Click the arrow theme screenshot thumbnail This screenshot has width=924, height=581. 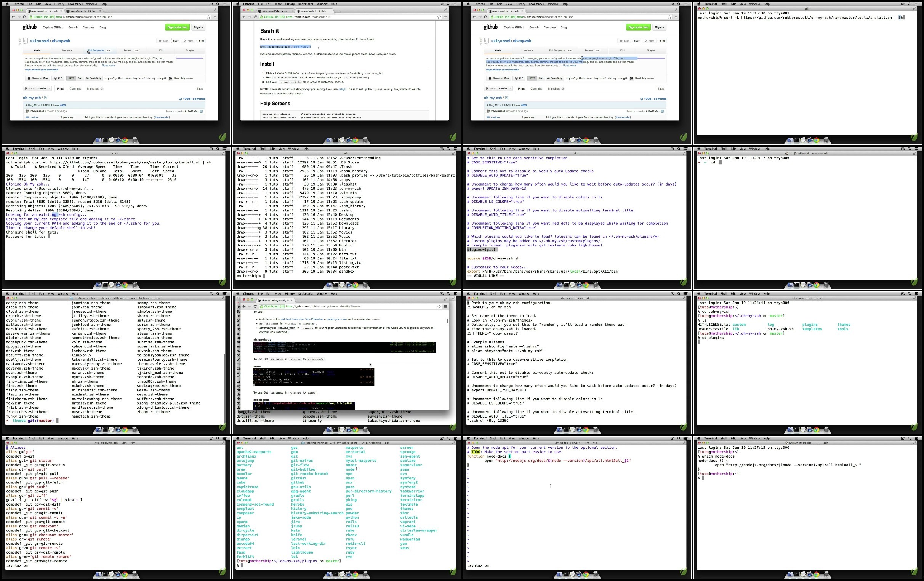314,377
